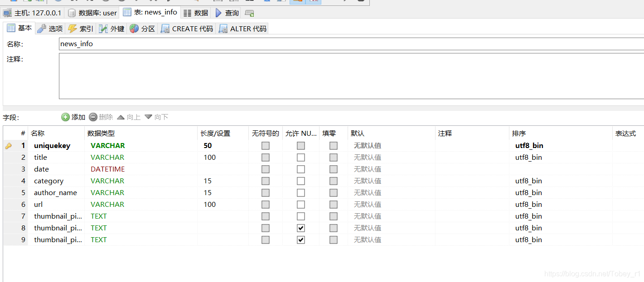Viewport: 644px width, 282px height.
Task: Open the 选项 sub-tab
Action: [x=50, y=29]
